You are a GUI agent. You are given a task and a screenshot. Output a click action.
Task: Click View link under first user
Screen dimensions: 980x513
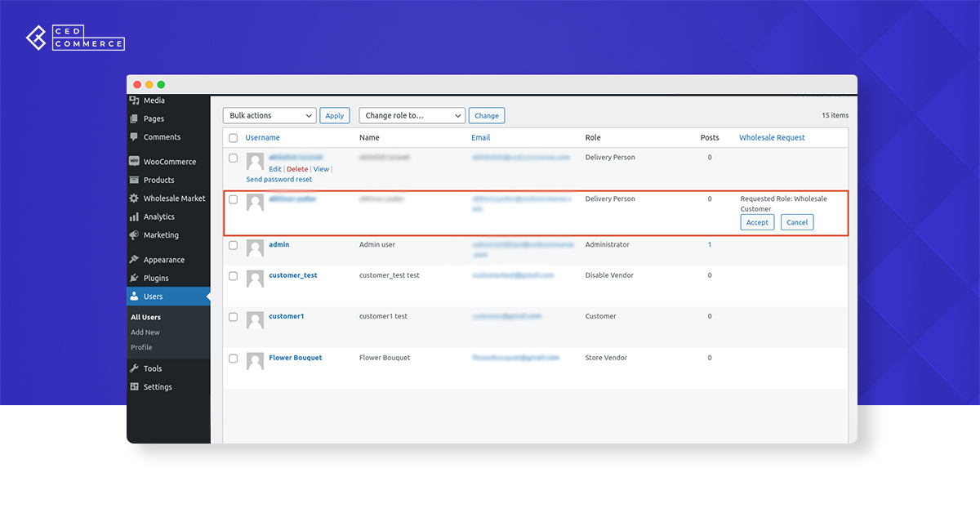coord(321,169)
